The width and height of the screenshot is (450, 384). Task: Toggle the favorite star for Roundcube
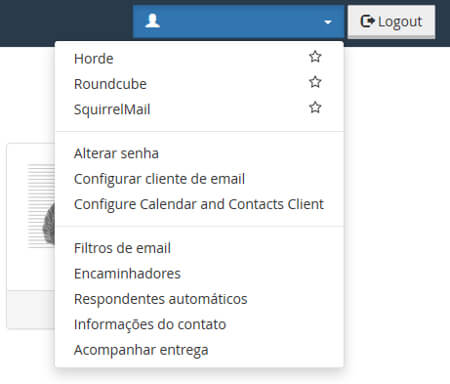(x=315, y=82)
